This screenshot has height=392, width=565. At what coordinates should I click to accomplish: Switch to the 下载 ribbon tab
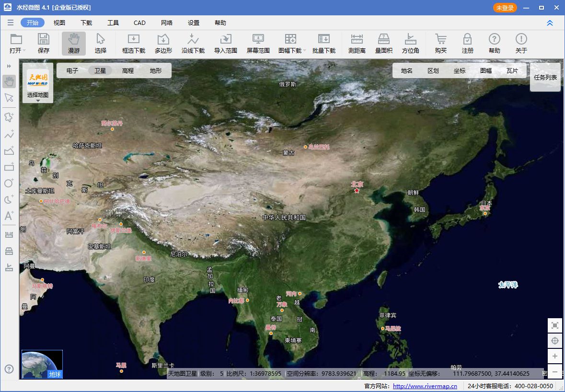coord(86,23)
